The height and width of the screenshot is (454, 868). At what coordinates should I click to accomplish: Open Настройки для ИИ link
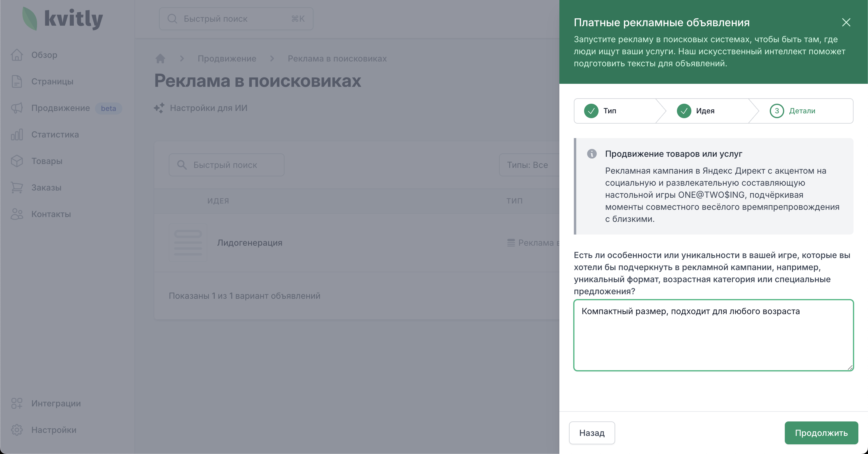click(x=208, y=108)
